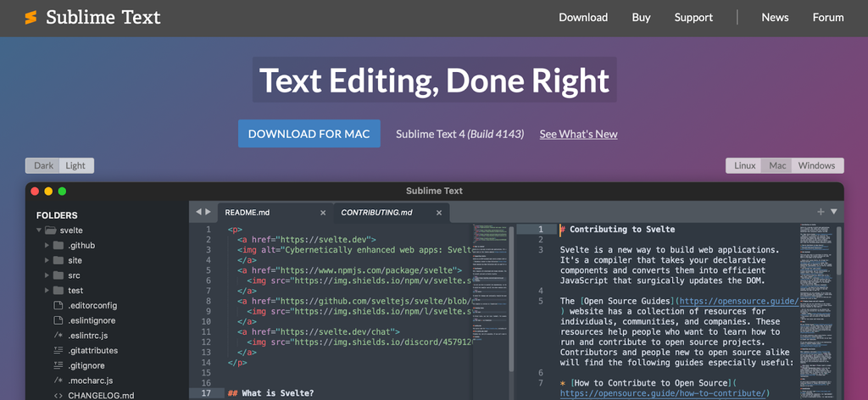
Task: Open .editorconfig in the sidebar
Action: coord(92,305)
